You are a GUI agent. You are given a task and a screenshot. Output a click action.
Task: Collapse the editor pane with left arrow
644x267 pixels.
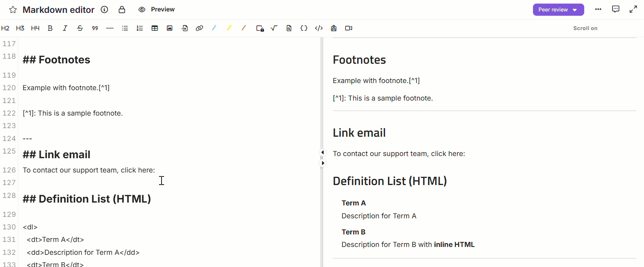point(323,152)
